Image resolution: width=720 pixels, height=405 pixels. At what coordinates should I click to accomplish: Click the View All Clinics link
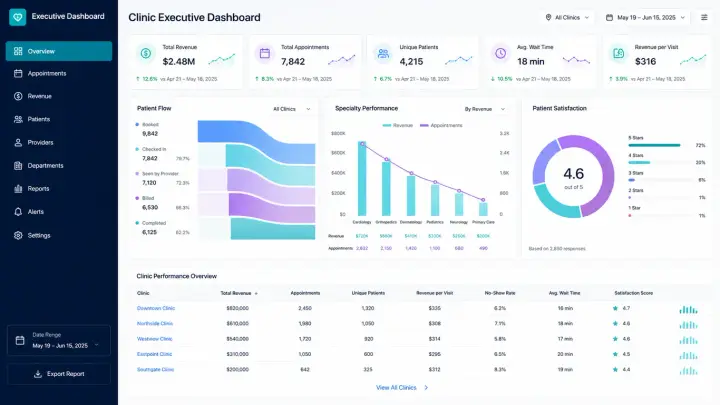396,388
